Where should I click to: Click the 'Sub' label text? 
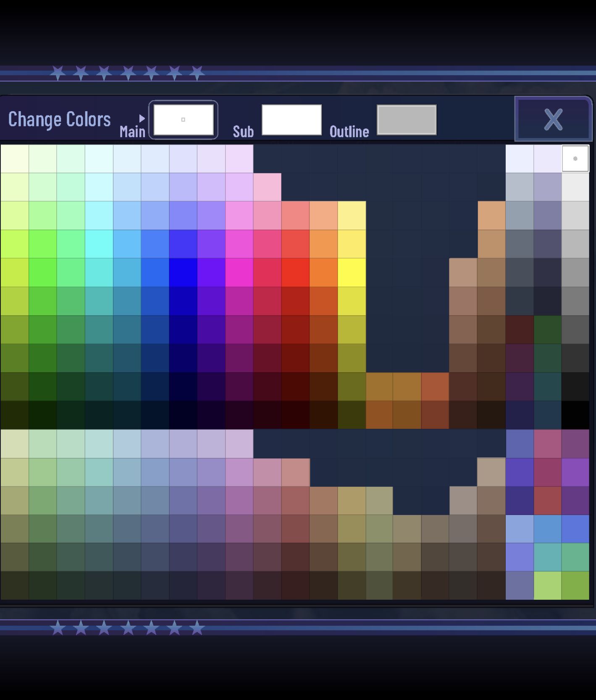click(243, 132)
